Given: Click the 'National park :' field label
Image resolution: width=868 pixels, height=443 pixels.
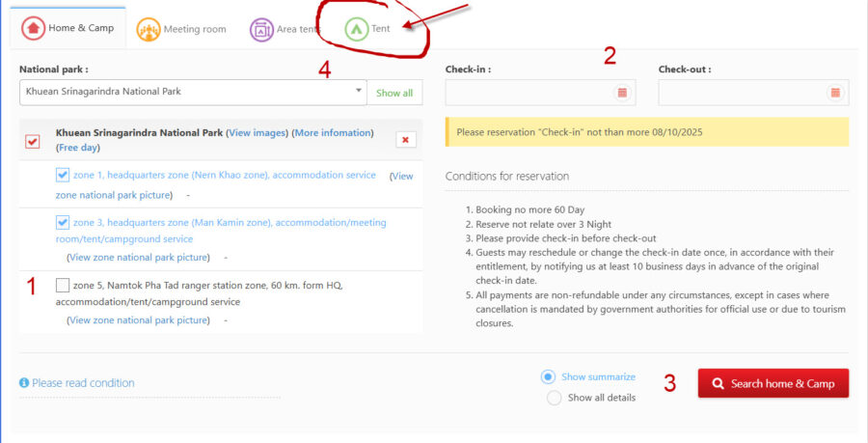Looking at the screenshot, I should click(54, 69).
